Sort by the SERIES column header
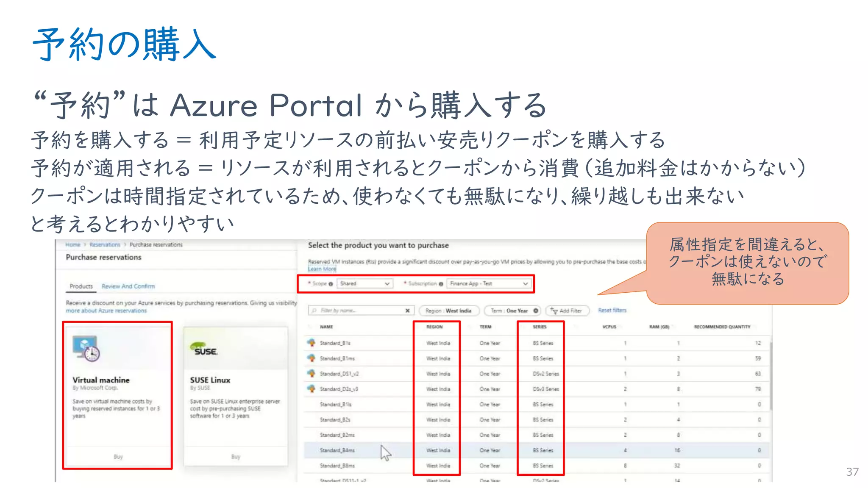868x488 pixels. pos(540,327)
